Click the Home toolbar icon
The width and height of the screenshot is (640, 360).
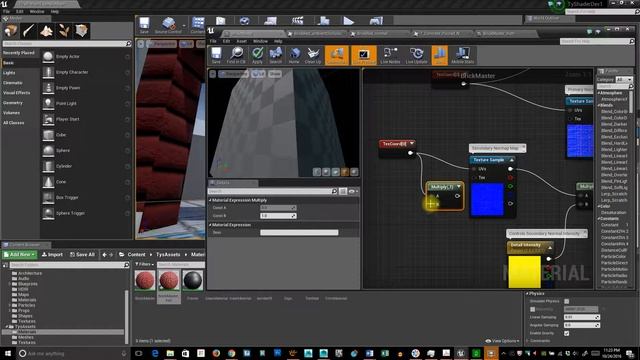coord(294,55)
